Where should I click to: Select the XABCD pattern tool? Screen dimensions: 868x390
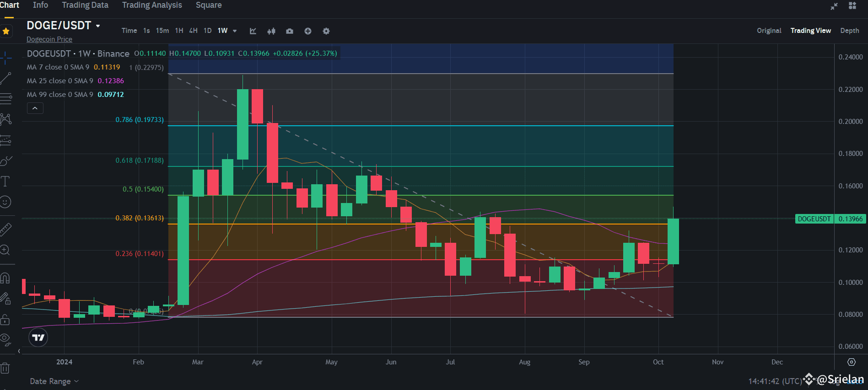click(6, 119)
